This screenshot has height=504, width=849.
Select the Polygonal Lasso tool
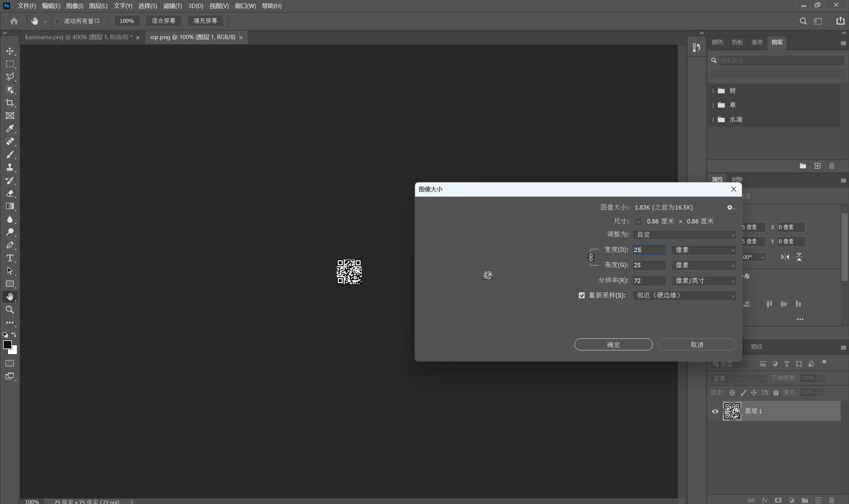(x=10, y=77)
